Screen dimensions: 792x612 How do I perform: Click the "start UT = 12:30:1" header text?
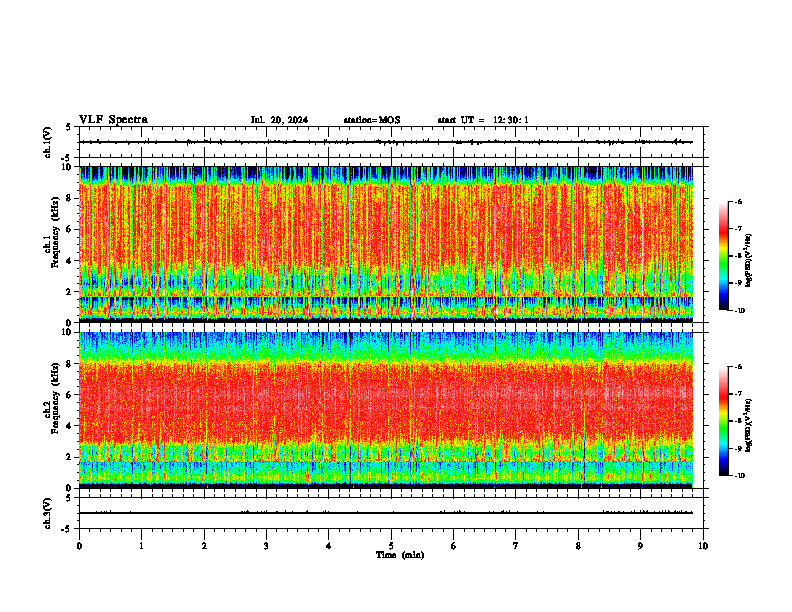483,120
